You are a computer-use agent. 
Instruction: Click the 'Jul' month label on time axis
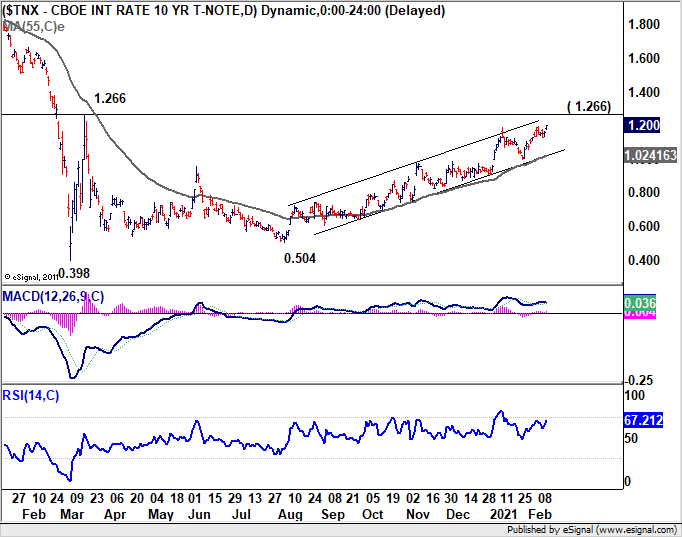point(241,514)
